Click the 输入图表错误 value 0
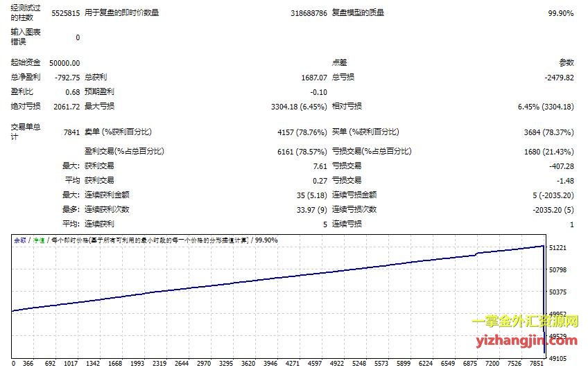The height and width of the screenshot is (372, 588). point(78,38)
